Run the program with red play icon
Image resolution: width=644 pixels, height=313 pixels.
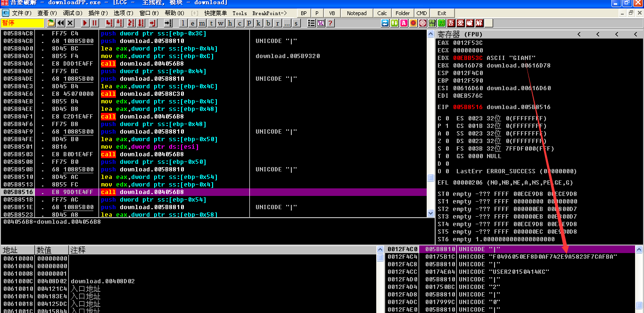tap(85, 23)
